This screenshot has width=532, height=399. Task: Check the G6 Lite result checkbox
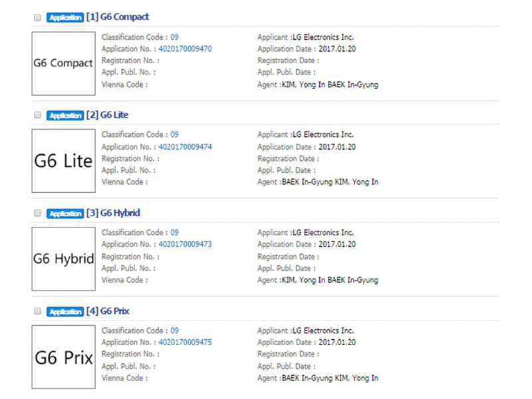[x=37, y=115]
